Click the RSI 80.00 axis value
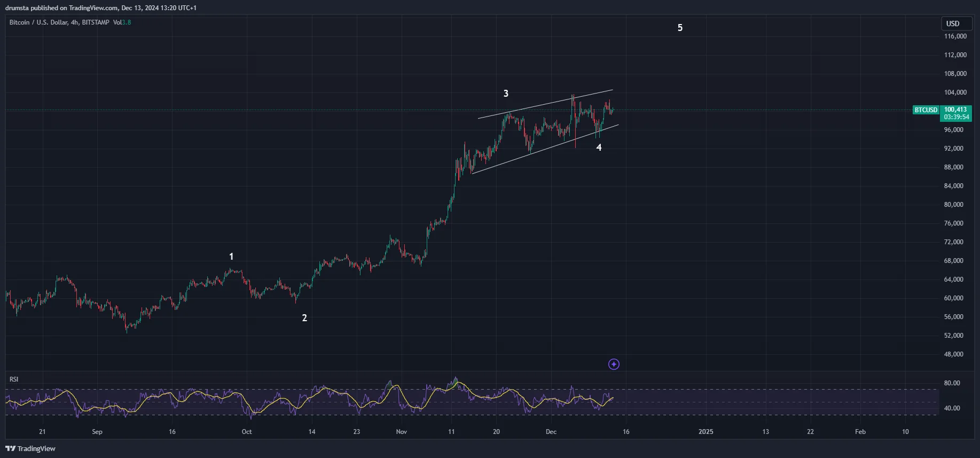The height and width of the screenshot is (458, 980). tap(952, 383)
